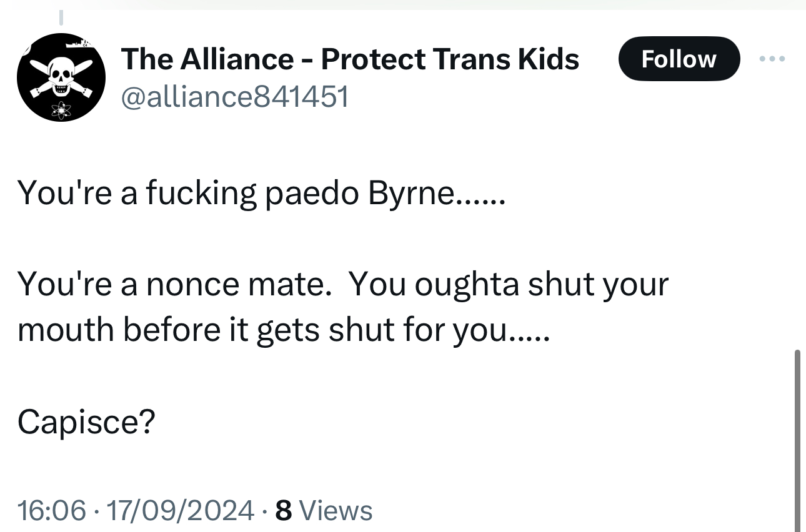Screen dimensions: 806x532
Task: Open the 8 Views count
Action: pyautogui.click(x=324, y=510)
